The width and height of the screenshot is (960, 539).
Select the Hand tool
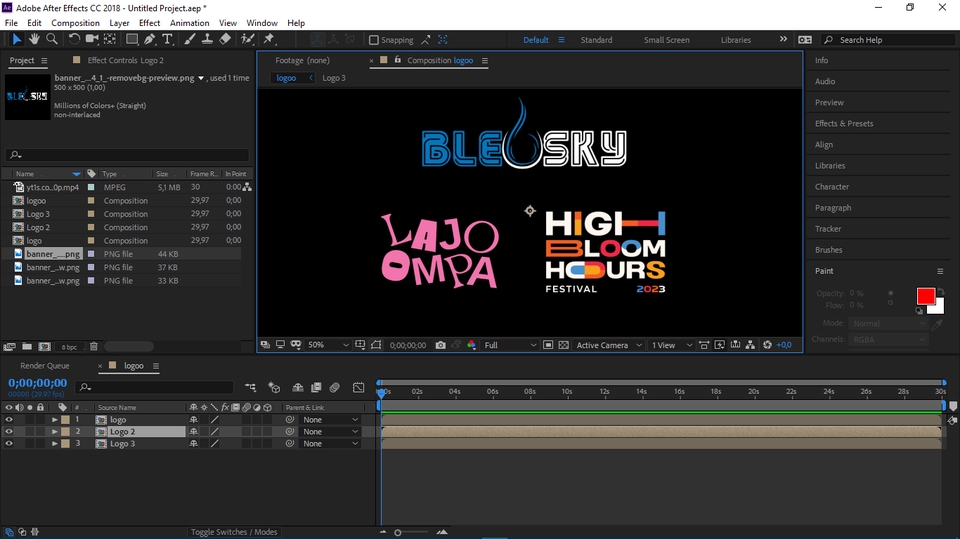pyautogui.click(x=34, y=40)
